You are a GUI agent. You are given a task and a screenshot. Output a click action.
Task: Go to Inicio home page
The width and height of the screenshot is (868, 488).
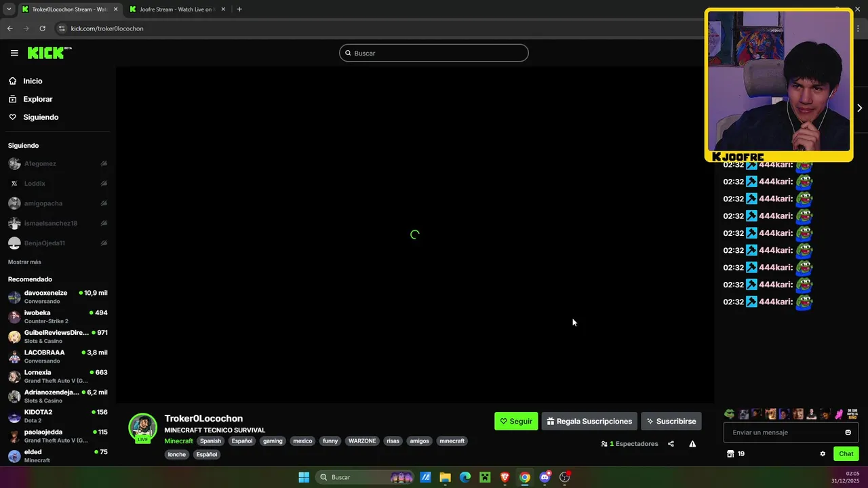[x=33, y=81]
